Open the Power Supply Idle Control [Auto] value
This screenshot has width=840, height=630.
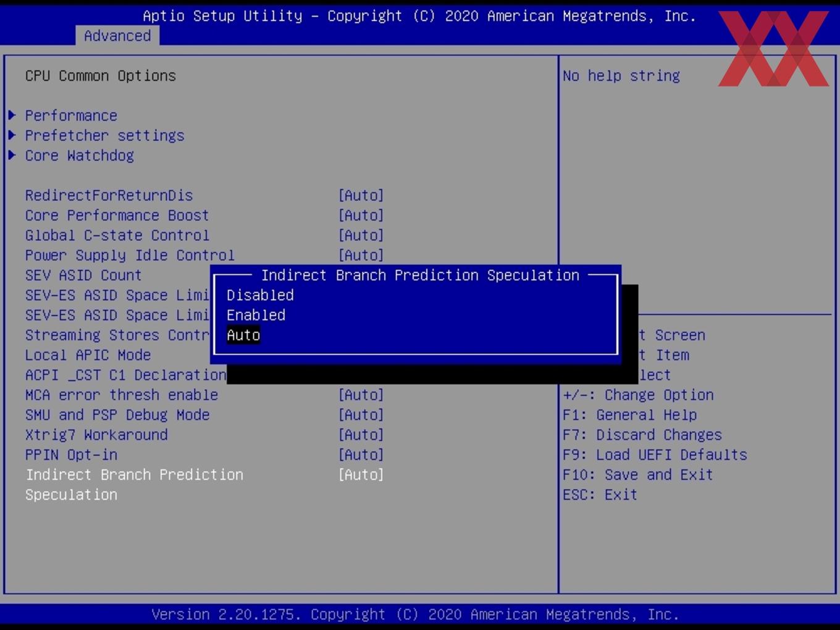coord(361,255)
